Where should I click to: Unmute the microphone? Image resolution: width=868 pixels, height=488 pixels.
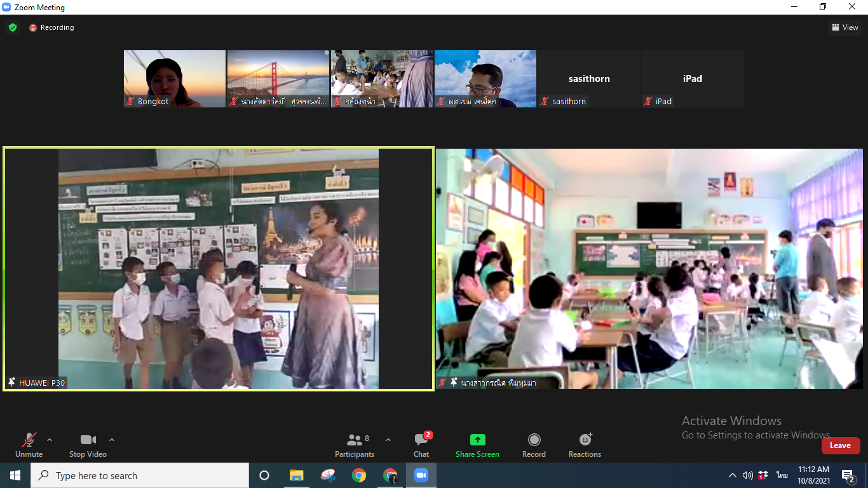pyautogui.click(x=29, y=445)
